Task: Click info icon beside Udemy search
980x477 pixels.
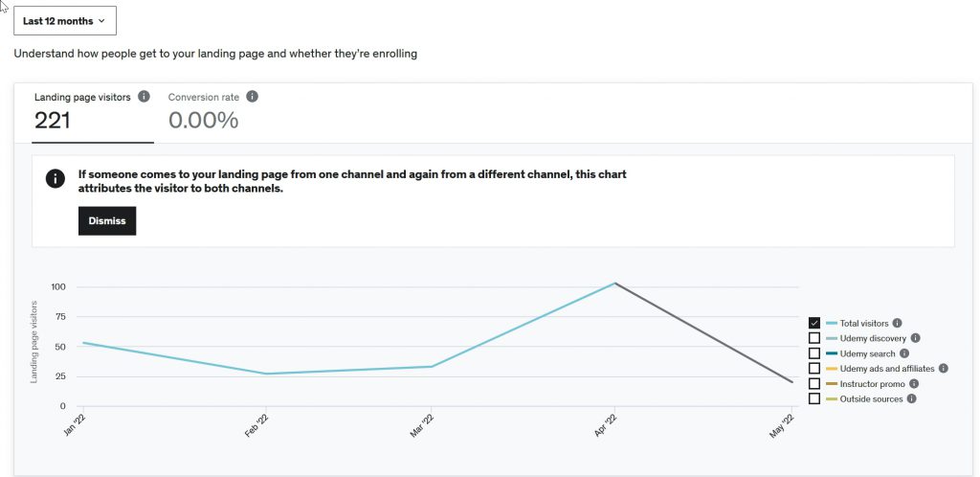Action: (904, 353)
